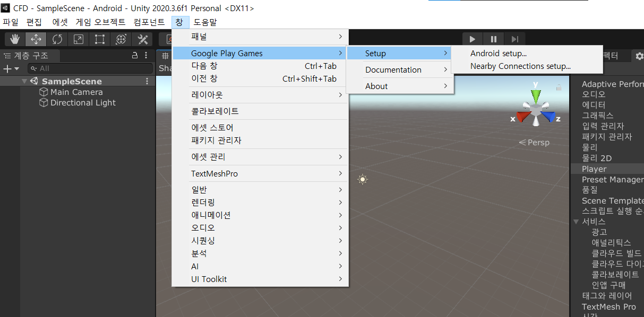Select Main Camera in the Hierarchy
The image size is (644, 317).
(x=77, y=92)
